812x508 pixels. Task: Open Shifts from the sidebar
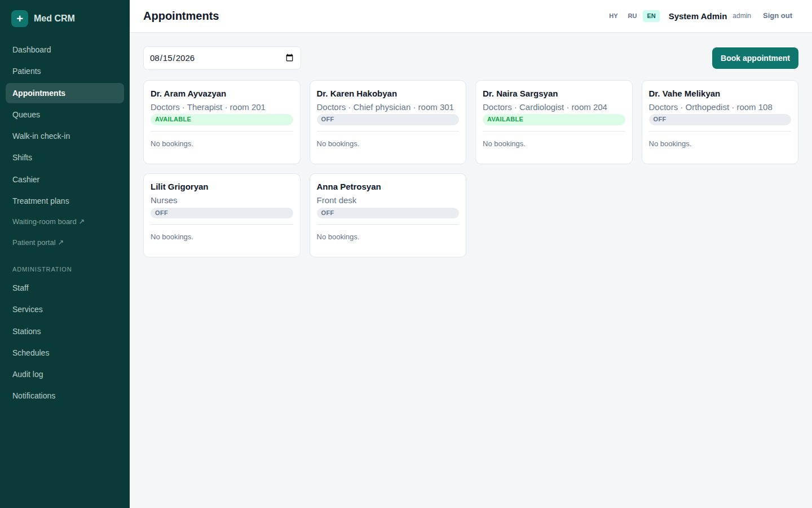coord(65,157)
